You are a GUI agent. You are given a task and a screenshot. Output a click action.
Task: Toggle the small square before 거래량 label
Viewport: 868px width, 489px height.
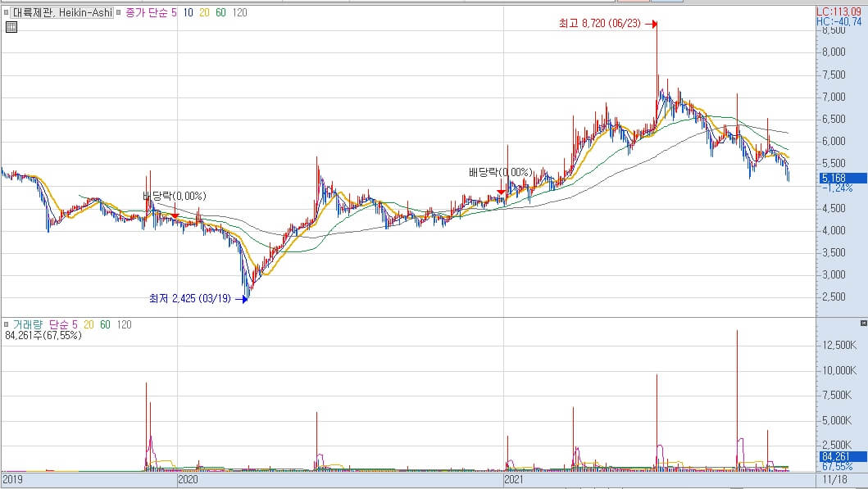point(6,324)
